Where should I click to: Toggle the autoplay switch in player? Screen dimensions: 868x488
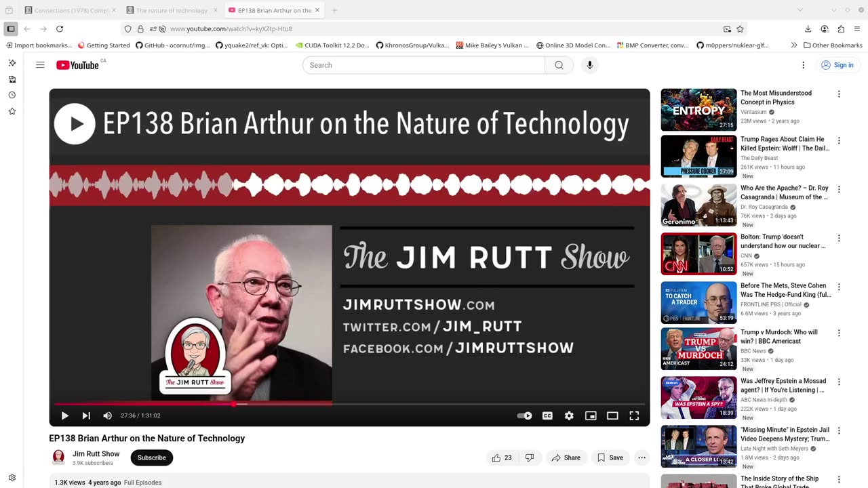[x=525, y=415]
